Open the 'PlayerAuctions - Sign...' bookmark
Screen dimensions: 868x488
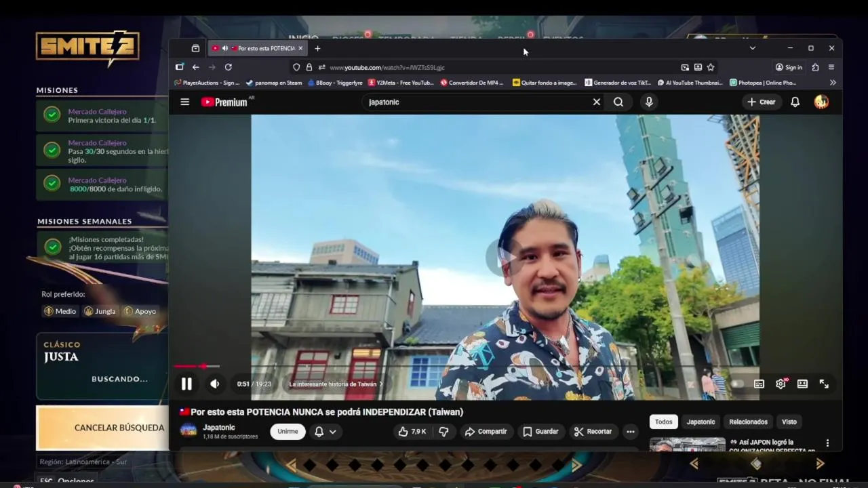point(207,83)
